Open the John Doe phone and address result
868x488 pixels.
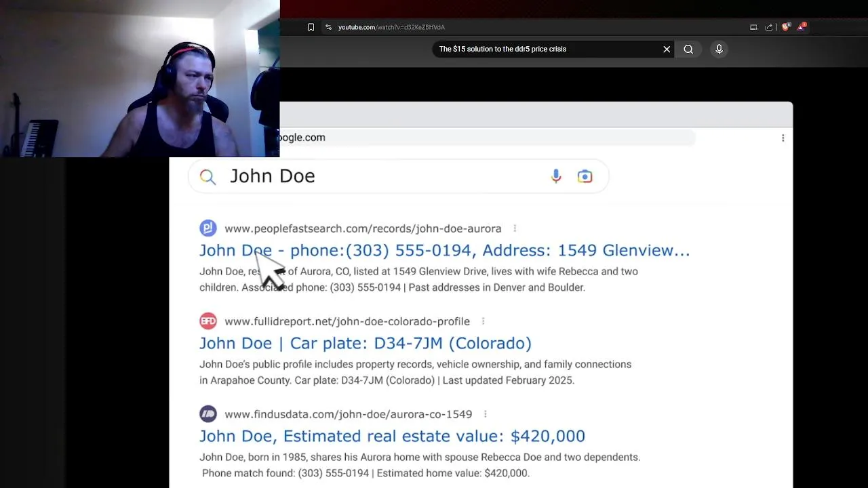click(x=444, y=250)
